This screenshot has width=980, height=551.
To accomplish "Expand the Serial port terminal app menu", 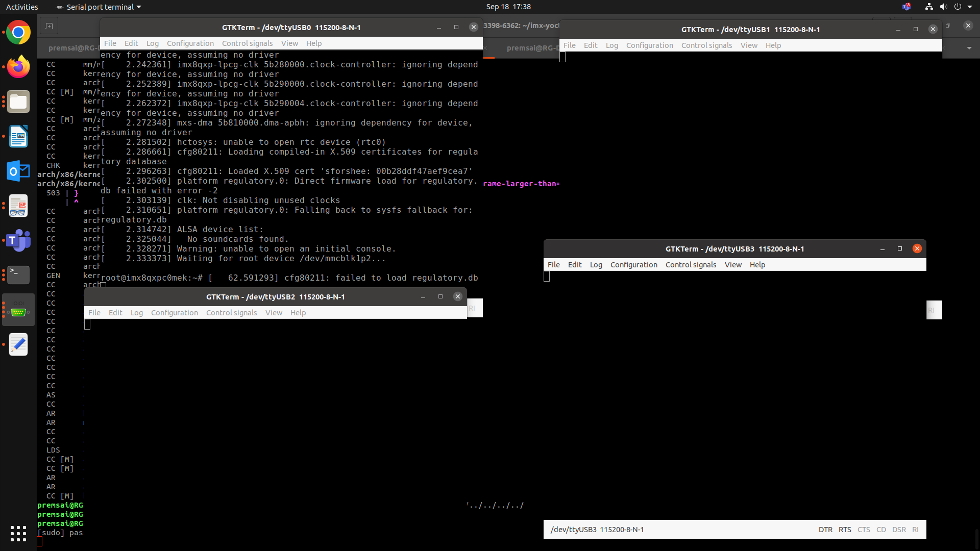I will [x=100, y=7].
